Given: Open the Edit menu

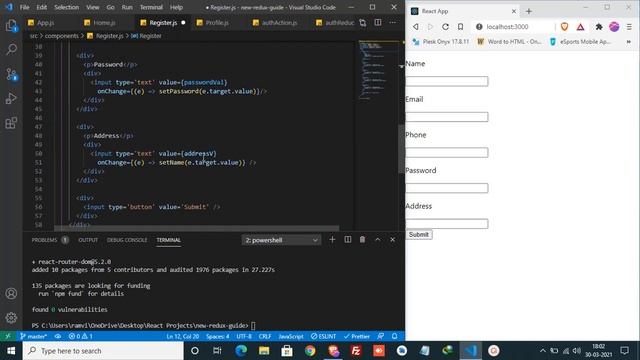Looking at the screenshot, I should click(x=42, y=7).
